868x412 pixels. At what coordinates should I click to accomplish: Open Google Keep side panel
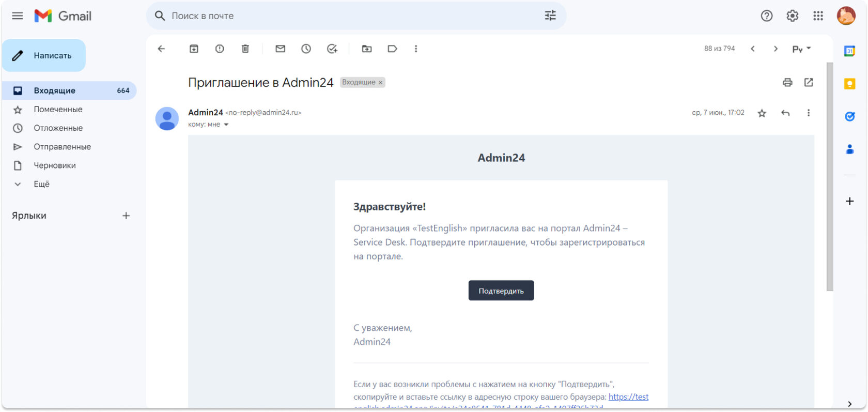tap(849, 84)
